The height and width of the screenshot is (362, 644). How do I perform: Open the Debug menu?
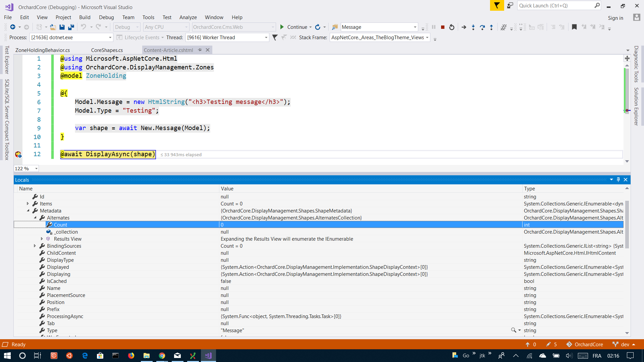pos(106,17)
